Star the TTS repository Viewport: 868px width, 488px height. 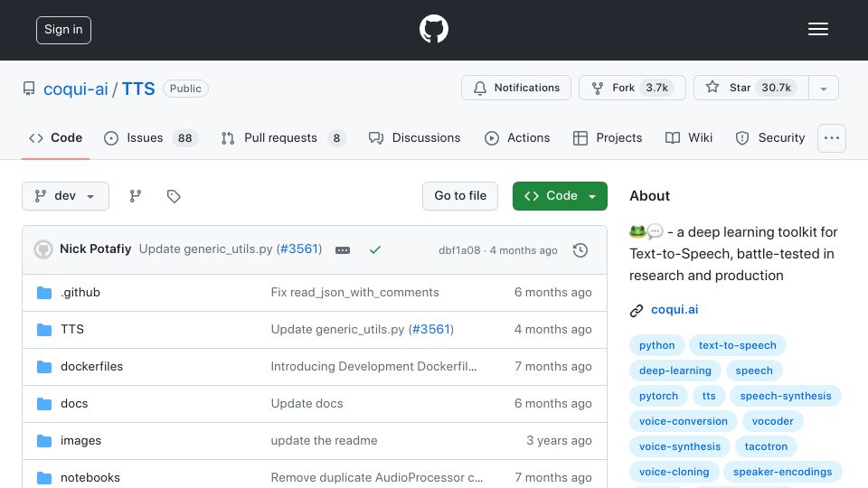point(751,88)
